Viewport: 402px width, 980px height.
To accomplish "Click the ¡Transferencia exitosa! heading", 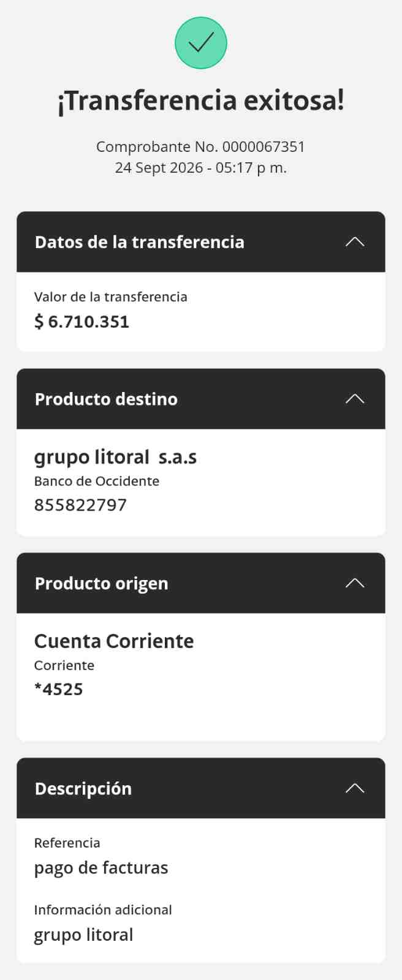I will 201,100.
